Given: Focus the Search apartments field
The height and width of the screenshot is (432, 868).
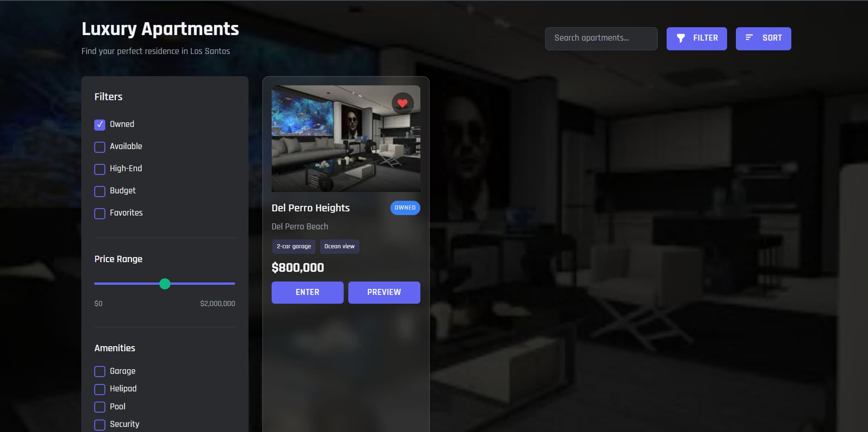Looking at the screenshot, I should [x=601, y=39].
